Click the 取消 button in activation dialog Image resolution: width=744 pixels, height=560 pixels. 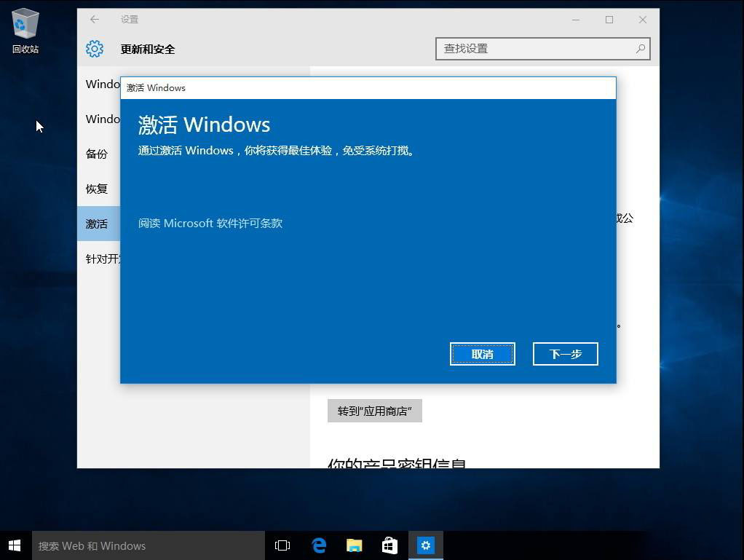coord(482,354)
